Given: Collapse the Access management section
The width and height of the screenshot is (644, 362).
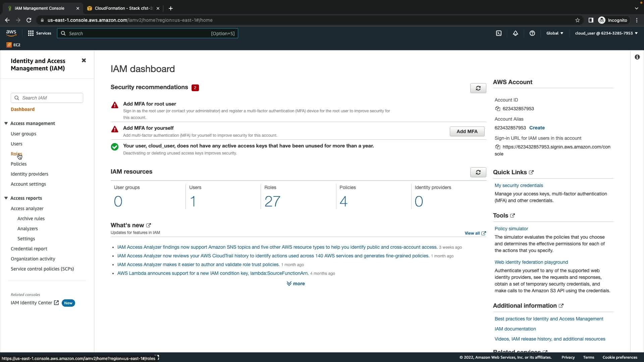Looking at the screenshot, I should (6, 123).
